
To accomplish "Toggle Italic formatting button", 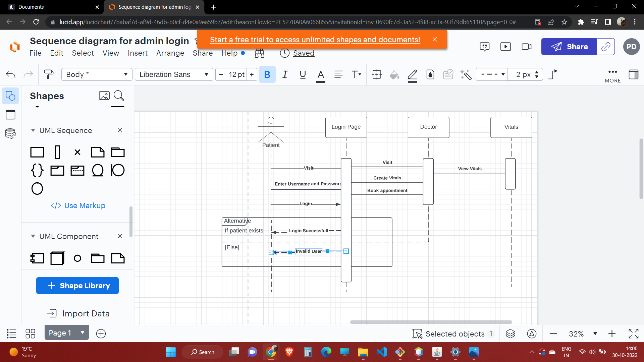I will click(x=285, y=74).
